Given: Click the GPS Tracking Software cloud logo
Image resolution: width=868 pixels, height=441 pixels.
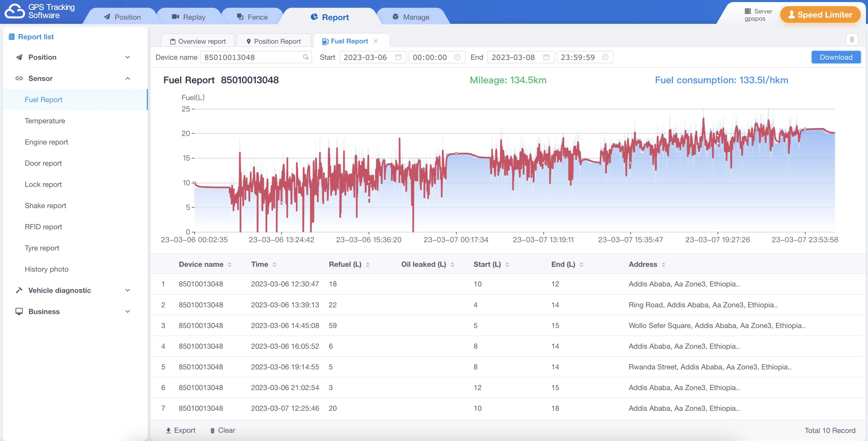Looking at the screenshot, I should pyautogui.click(x=14, y=11).
